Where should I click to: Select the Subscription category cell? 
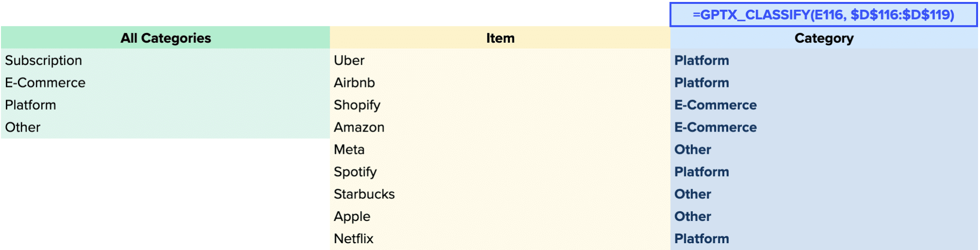pyautogui.click(x=165, y=60)
